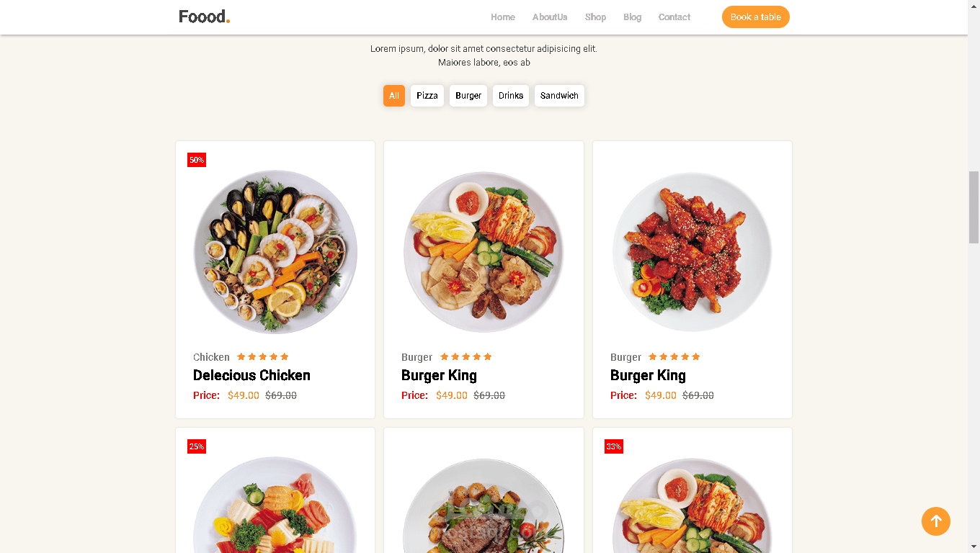Click the star rating of Delecious Chicken
The image size is (980, 553).
[x=263, y=357]
